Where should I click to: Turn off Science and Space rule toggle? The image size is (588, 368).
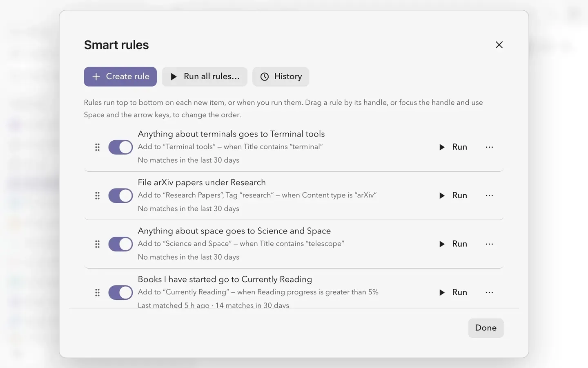click(x=120, y=244)
